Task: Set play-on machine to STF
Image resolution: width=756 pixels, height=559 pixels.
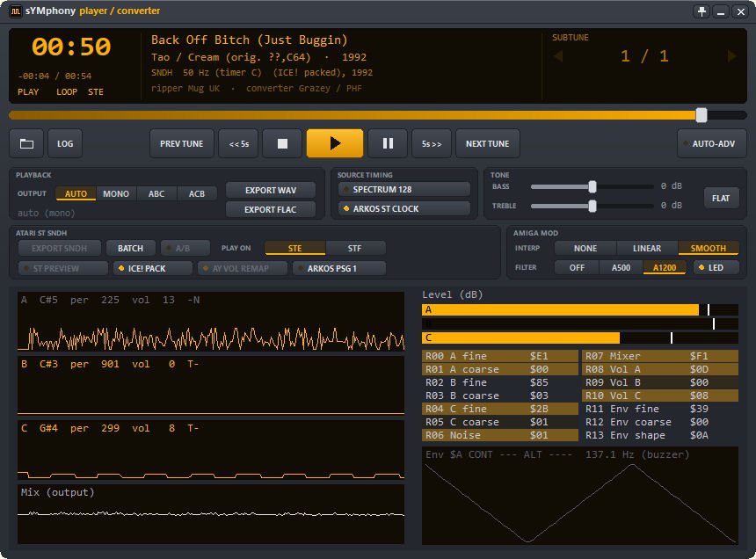Action: coord(355,248)
